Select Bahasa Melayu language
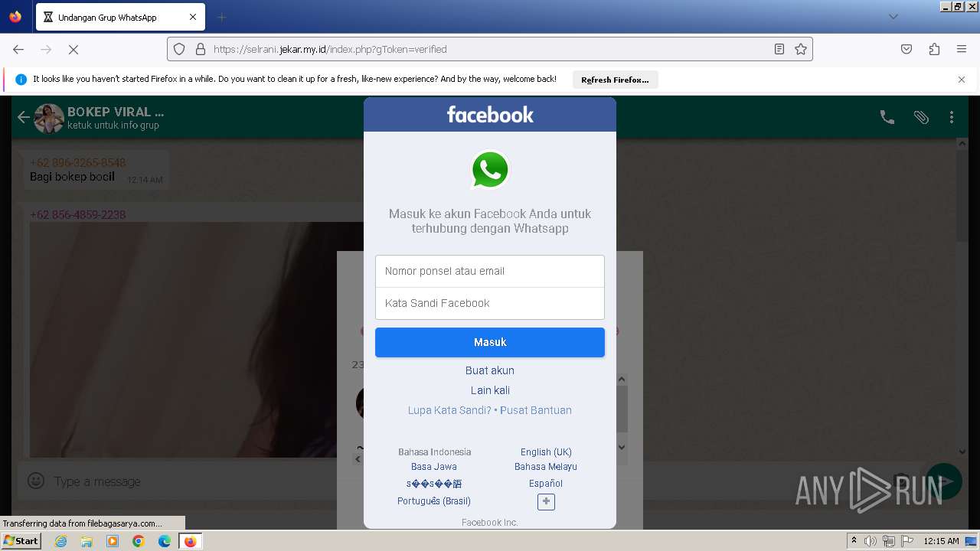This screenshot has width=980, height=551. tap(546, 466)
